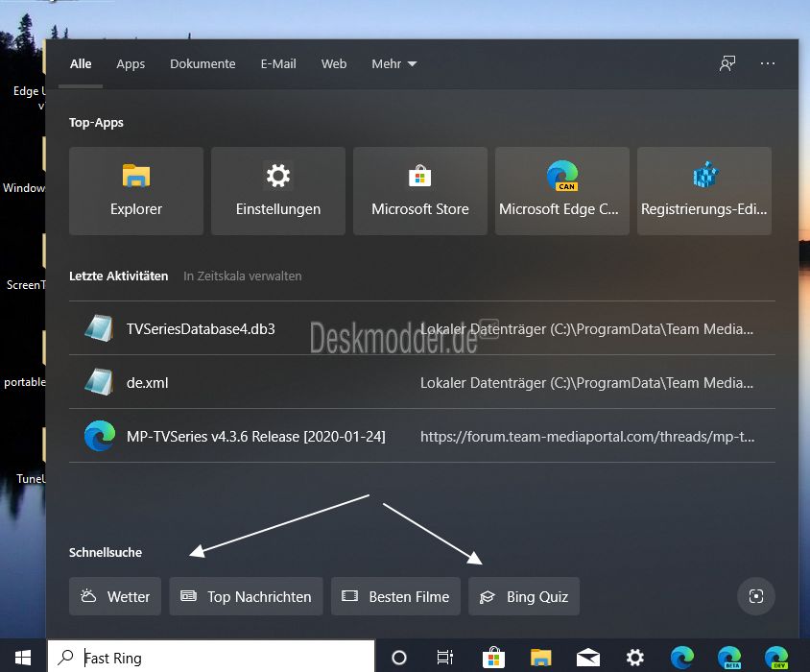
Task: Click the TVSeriesDatabase4.db3 path text
Action: point(586,329)
